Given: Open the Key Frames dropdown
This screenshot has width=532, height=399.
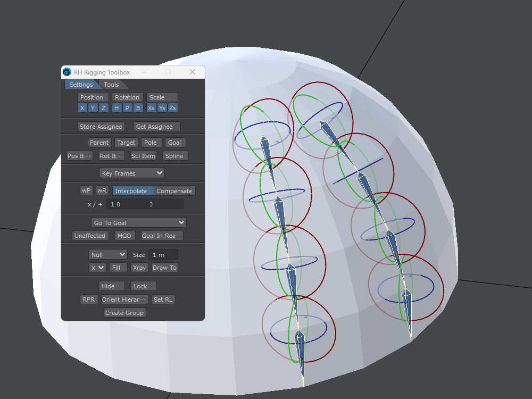Looking at the screenshot, I should tap(132, 173).
